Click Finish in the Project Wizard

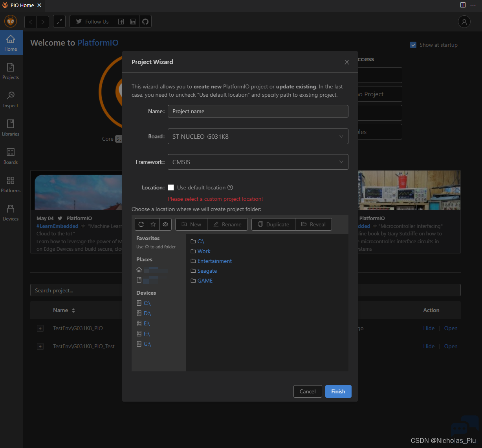[x=338, y=391]
